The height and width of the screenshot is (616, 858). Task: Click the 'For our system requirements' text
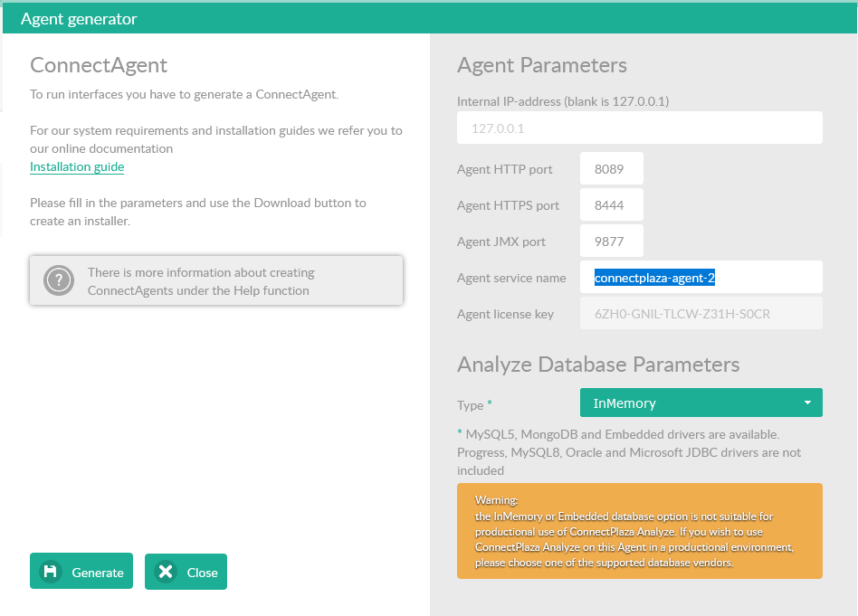[216, 139]
